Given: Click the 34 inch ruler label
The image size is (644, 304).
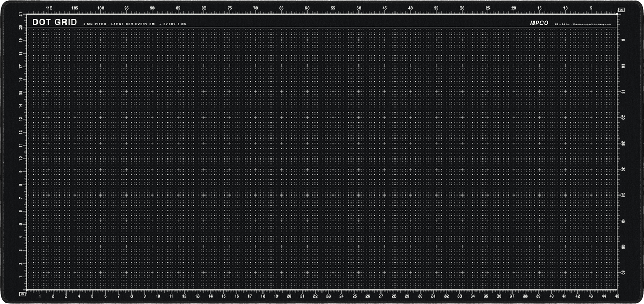Looking at the screenshot, I should [473, 296].
